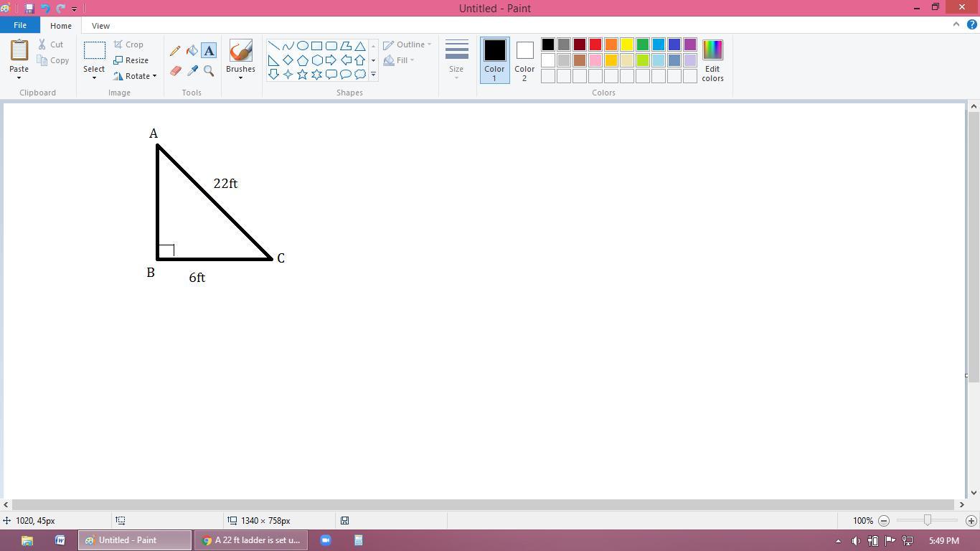Pick the Triangle shape
980x551 pixels.
pos(360,46)
